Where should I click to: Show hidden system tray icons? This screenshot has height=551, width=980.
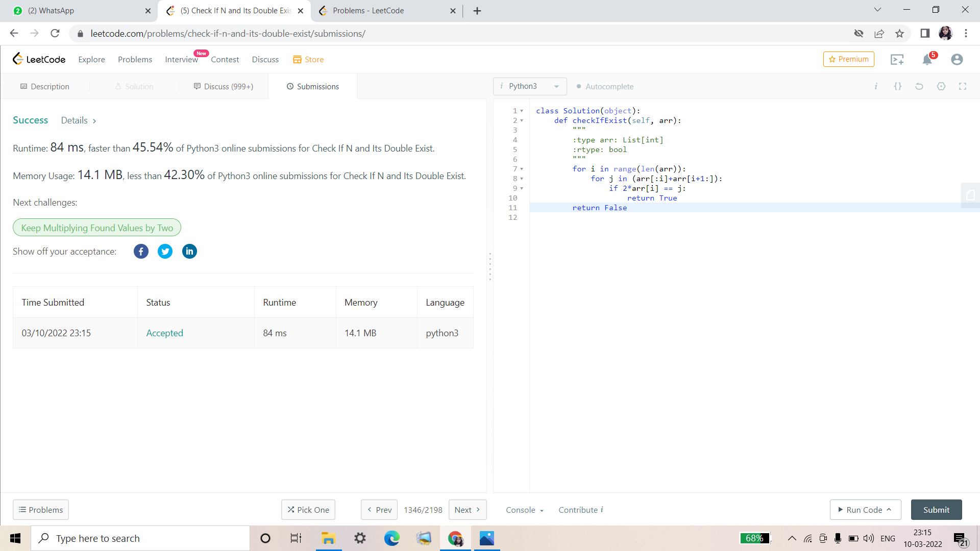click(x=792, y=538)
